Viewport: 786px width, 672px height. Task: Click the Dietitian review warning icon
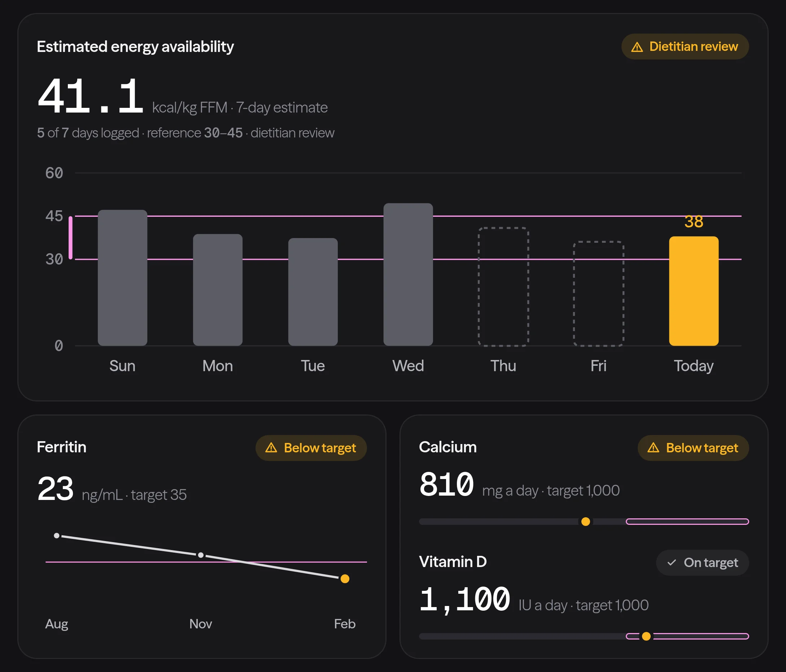[637, 47]
